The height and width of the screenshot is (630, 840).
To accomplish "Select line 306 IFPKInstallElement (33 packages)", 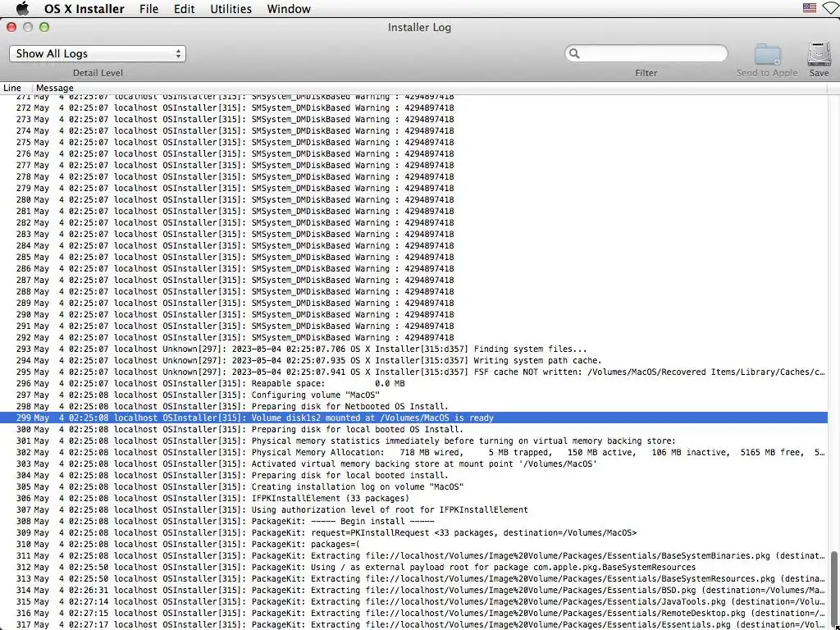I will [x=413, y=498].
